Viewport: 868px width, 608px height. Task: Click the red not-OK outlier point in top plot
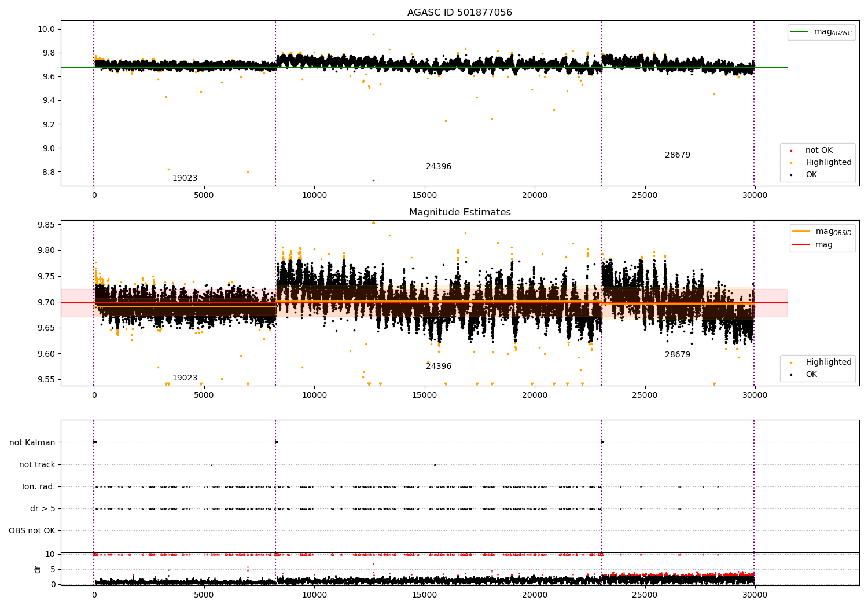tap(373, 180)
